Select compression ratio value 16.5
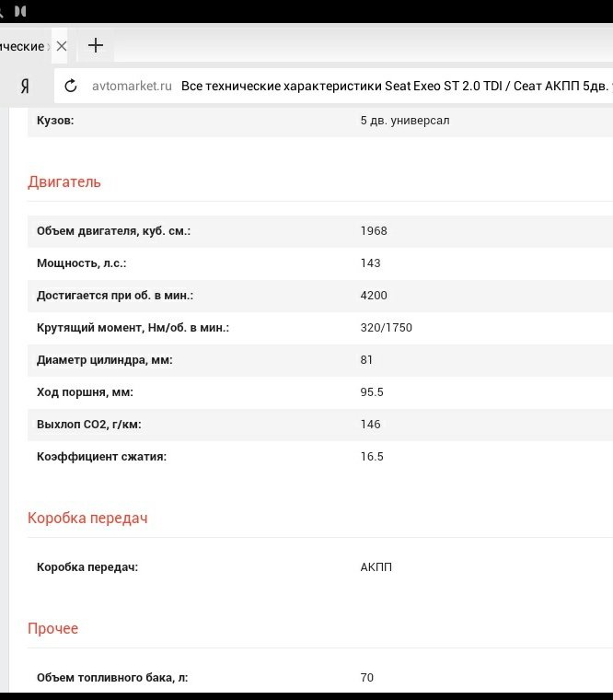Viewport: 613px width, 700px height. (x=372, y=456)
